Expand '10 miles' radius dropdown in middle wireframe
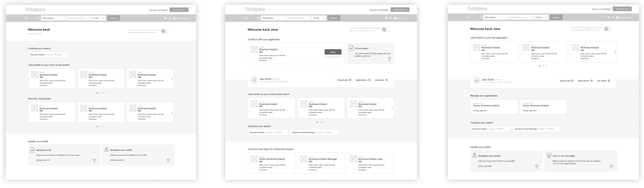Image resolution: width=644 pixels, height=188 pixels. tap(319, 18)
